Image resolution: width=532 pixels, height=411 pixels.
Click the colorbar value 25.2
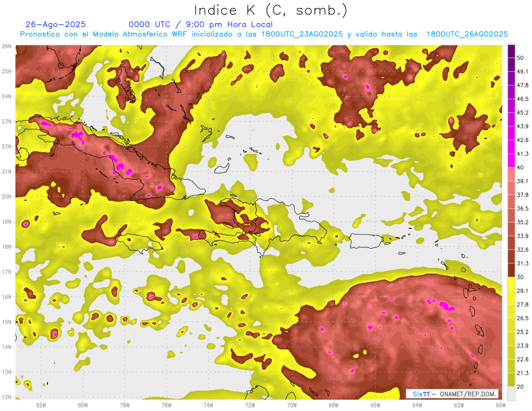(523, 332)
